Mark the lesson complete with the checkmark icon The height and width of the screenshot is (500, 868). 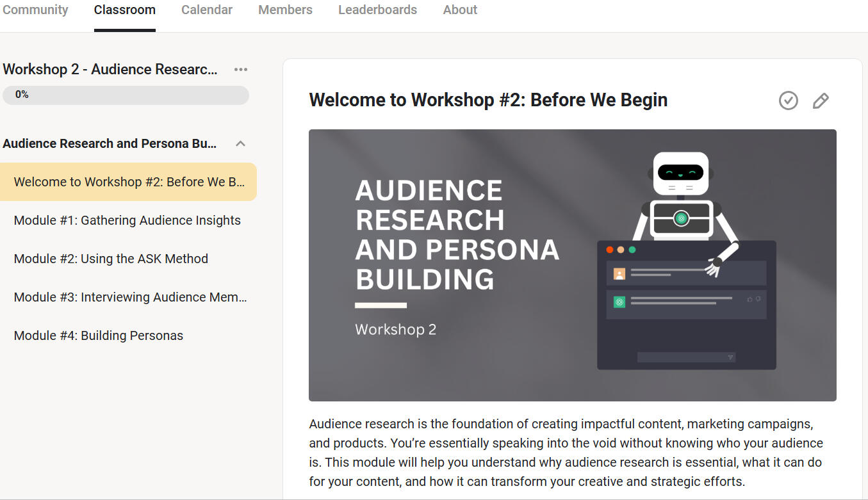point(788,101)
